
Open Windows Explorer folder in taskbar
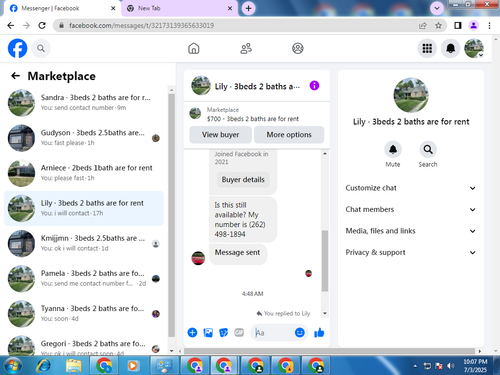pyautogui.click(x=74, y=366)
